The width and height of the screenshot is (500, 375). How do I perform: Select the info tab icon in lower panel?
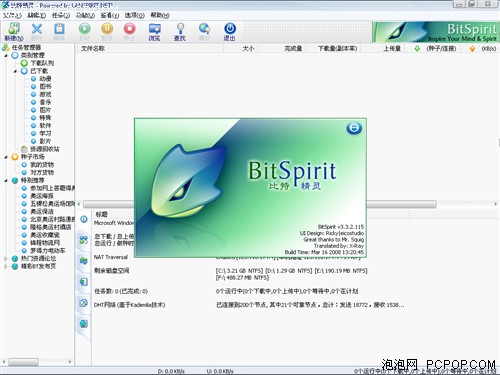pyautogui.click(x=84, y=219)
